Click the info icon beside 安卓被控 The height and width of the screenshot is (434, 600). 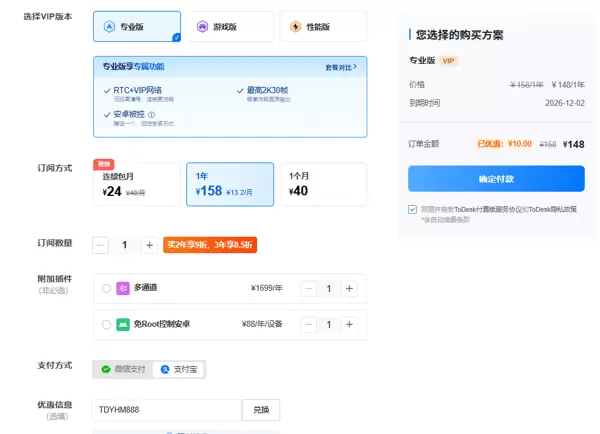click(x=152, y=115)
